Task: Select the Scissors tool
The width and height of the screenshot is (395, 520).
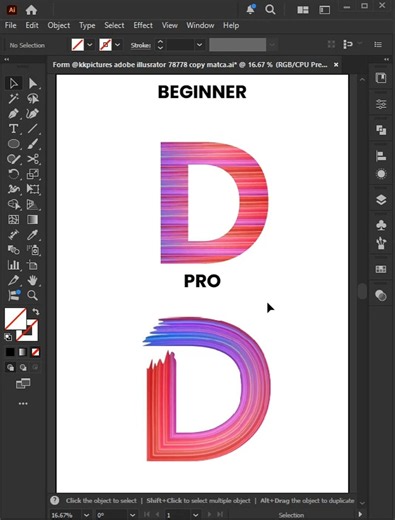Action: pyautogui.click(x=32, y=159)
